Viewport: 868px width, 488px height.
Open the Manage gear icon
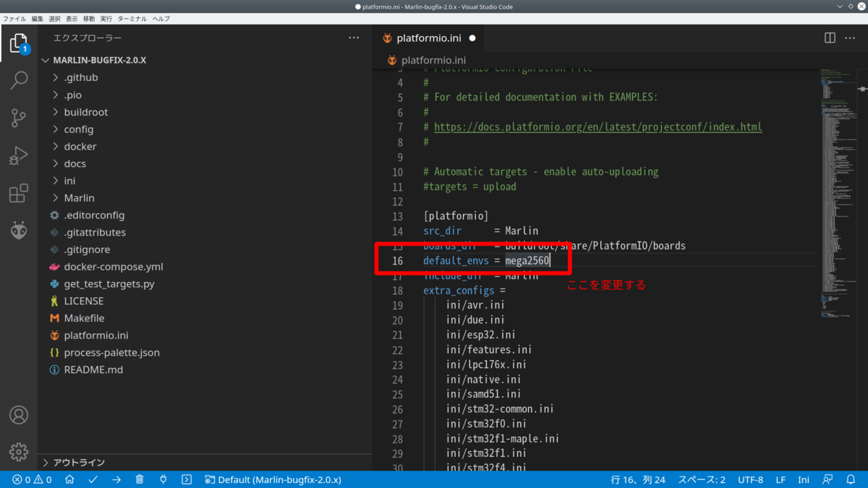click(x=19, y=452)
